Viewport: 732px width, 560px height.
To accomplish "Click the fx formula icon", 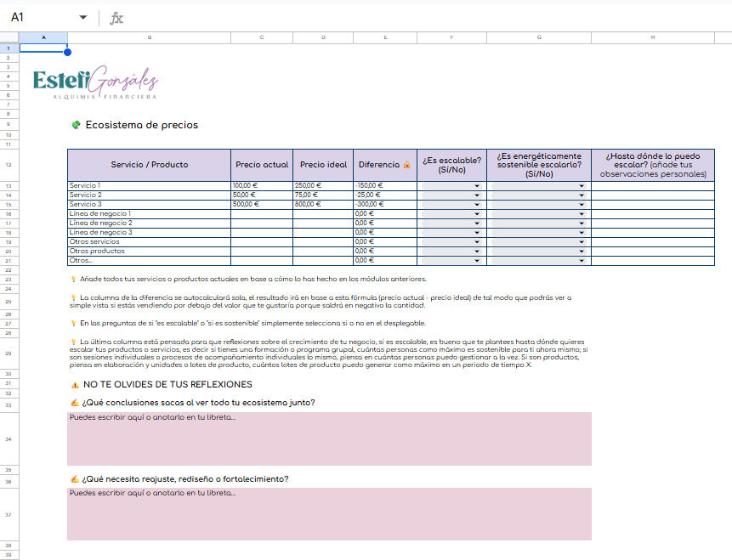I will [116, 18].
